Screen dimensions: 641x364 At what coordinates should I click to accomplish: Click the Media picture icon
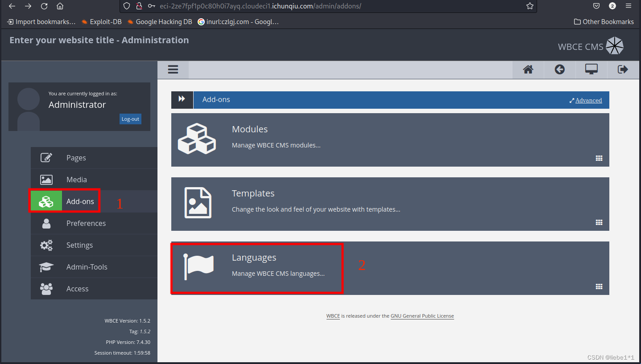(x=46, y=180)
